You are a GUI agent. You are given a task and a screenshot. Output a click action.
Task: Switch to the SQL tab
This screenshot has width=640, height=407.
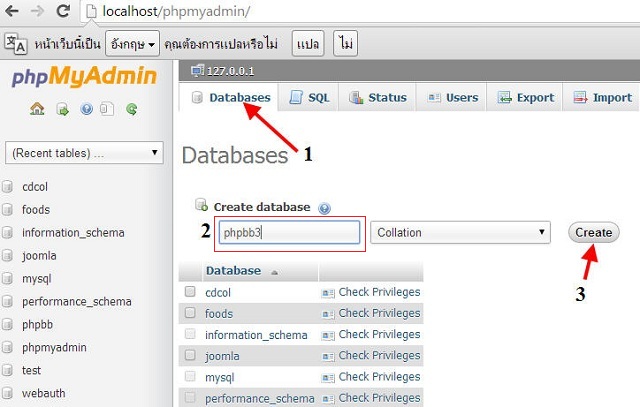(309, 97)
